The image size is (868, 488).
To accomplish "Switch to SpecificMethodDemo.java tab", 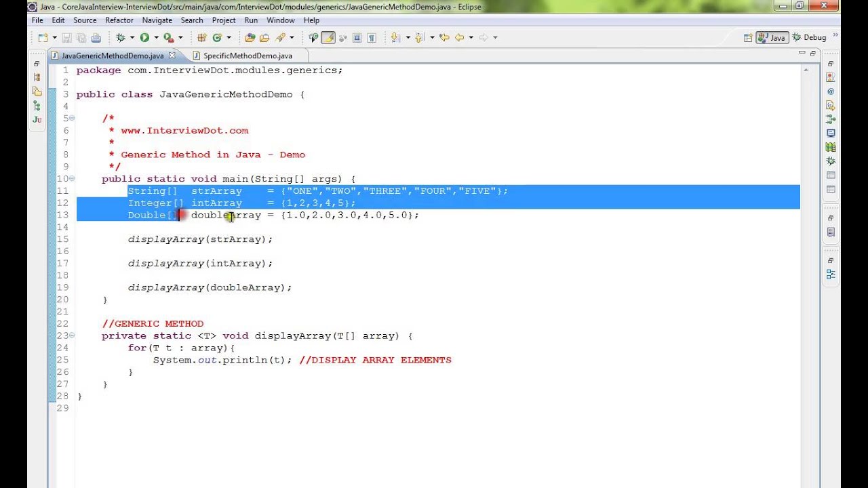I will click(248, 56).
